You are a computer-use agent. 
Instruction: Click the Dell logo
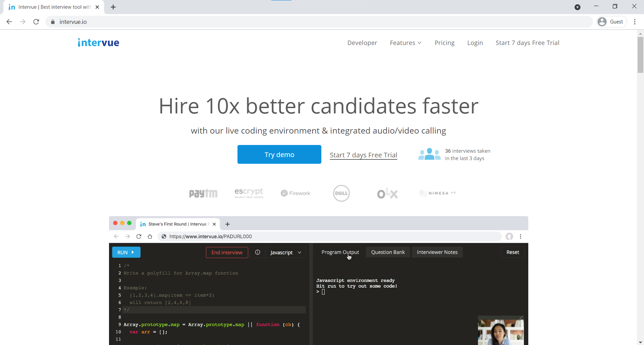[x=341, y=193]
